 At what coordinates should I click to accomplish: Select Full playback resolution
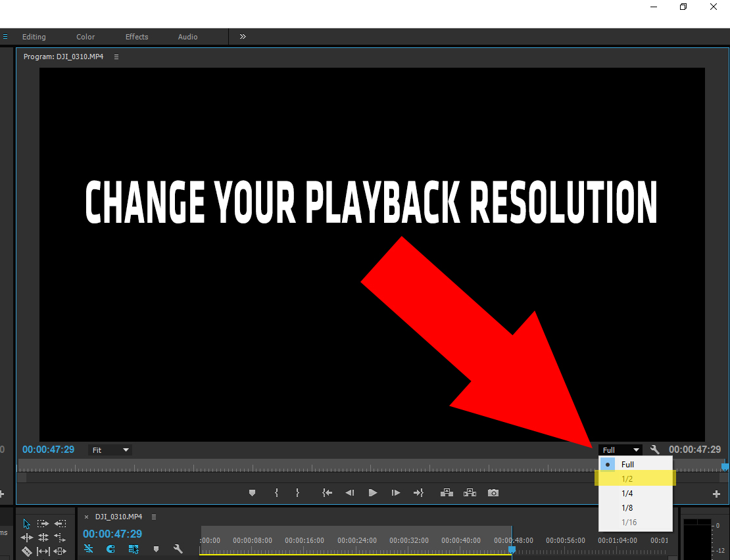[x=635, y=464]
